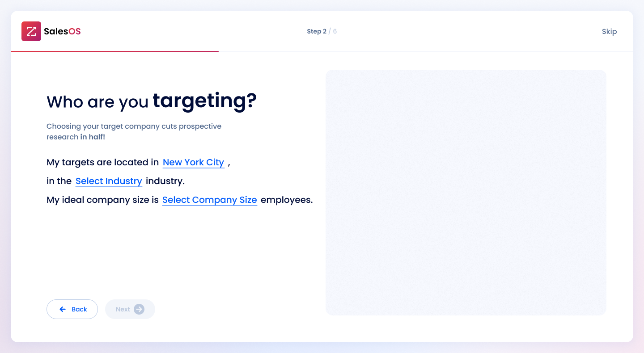Skip the onboarding using the Skip link

pyautogui.click(x=609, y=31)
